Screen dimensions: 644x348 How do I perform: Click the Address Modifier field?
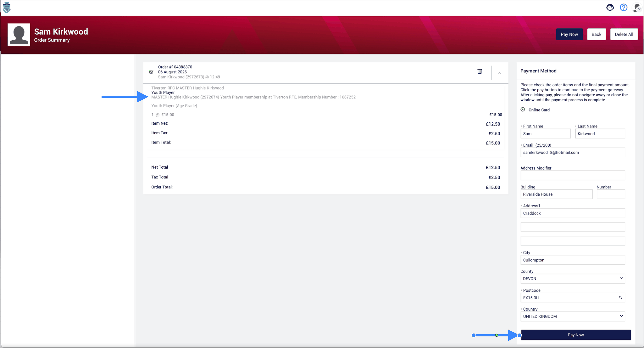coord(573,175)
